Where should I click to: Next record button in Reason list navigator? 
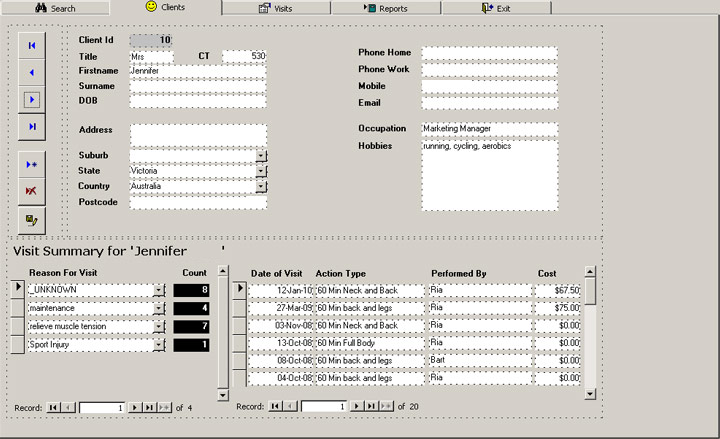135,407
